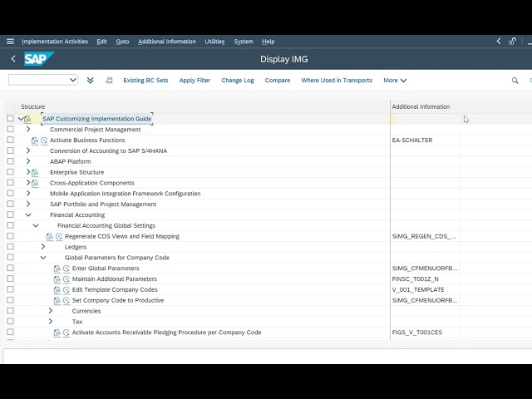
Task: Open documentation icon for Activate Business Functions
Action: coord(35,140)
